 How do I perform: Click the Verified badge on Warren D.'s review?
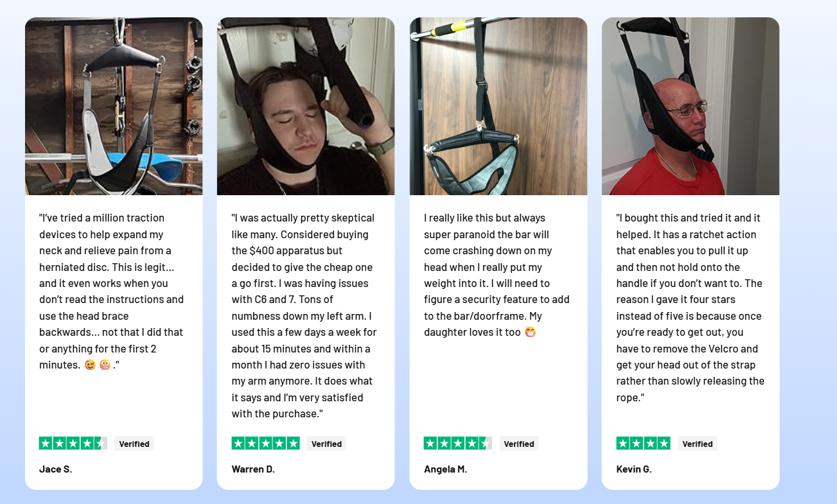(x=326, y=444)
